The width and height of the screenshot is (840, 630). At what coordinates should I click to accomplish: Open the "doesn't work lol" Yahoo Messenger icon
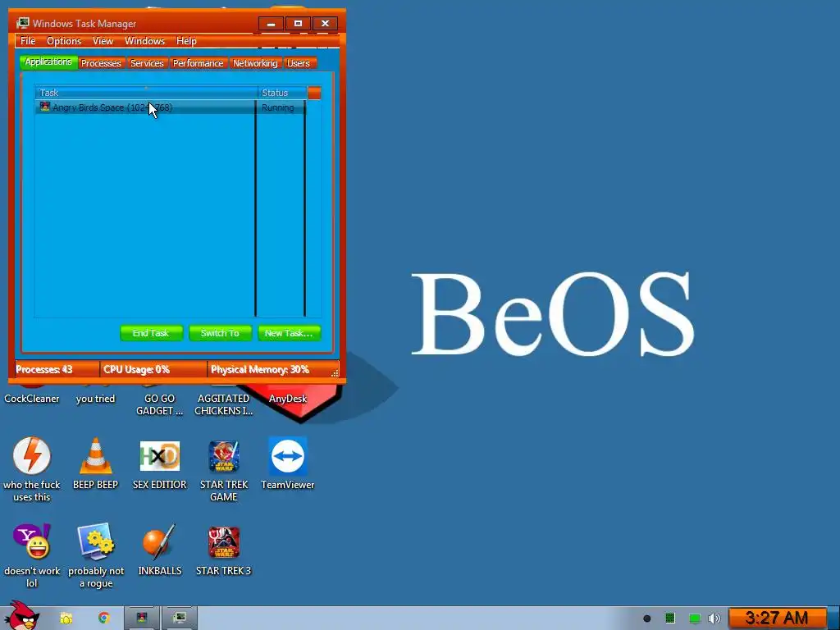tap(32, 541)
